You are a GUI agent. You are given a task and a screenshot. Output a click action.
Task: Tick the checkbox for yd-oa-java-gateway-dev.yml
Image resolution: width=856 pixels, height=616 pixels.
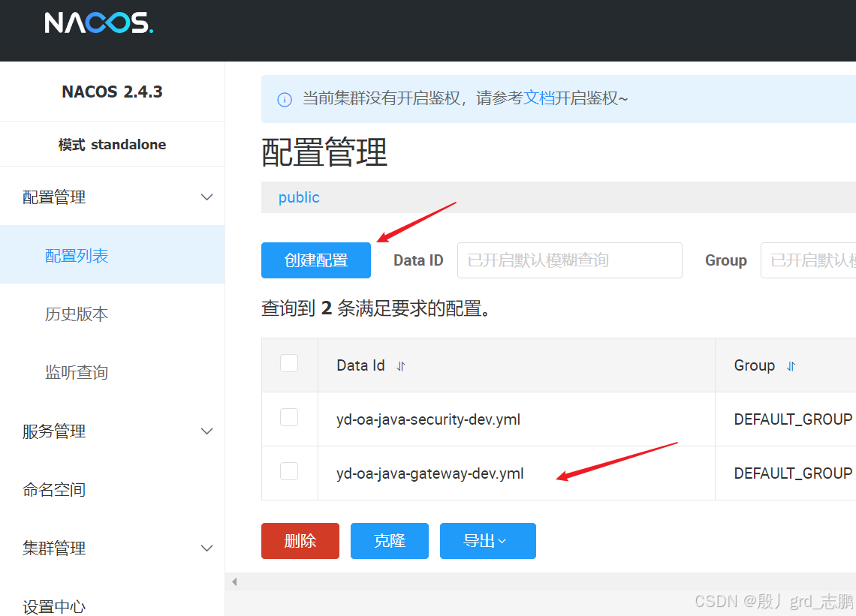[x=289, y=471]
